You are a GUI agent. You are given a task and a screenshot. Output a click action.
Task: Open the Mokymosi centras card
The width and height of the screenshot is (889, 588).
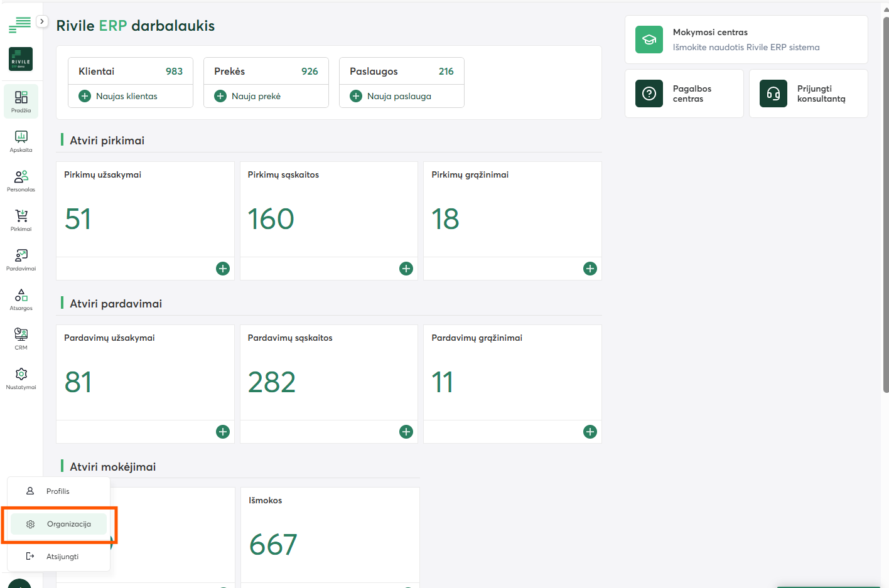[746, 40]
